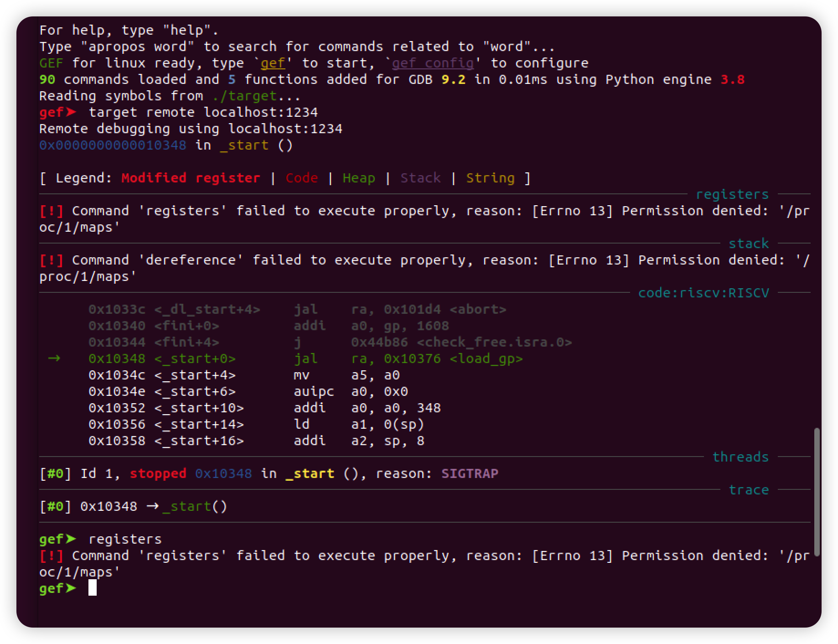The height and width of the screenshot is (644, 838).
Task: Click the "threads" section header
Action: 740,457
